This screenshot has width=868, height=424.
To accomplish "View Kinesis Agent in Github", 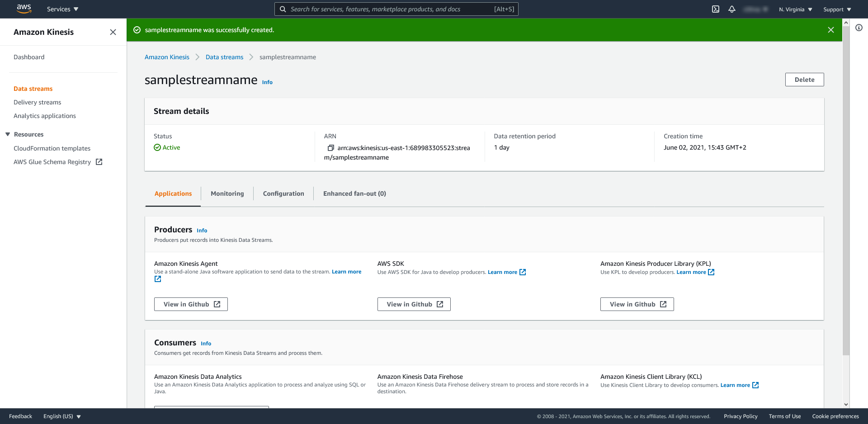I will 191,304.
